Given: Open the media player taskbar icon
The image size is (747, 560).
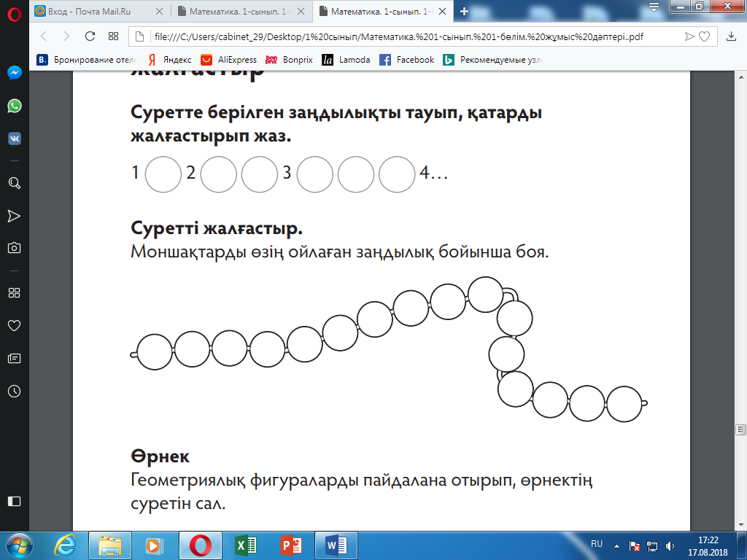Looking at the screenshot, I should tap(154, 545).
